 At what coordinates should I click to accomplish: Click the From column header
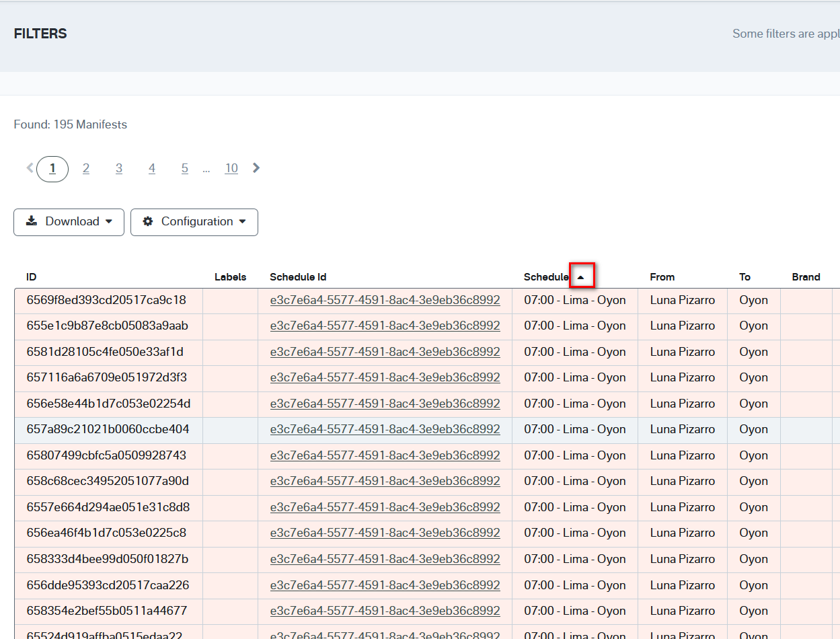(662, 277)
